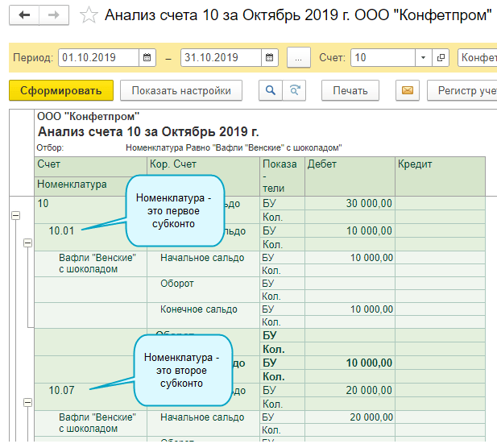The width and height of the screenshot is (497, 448).
Task: Click the start date input field
Action: coord(98,58)
